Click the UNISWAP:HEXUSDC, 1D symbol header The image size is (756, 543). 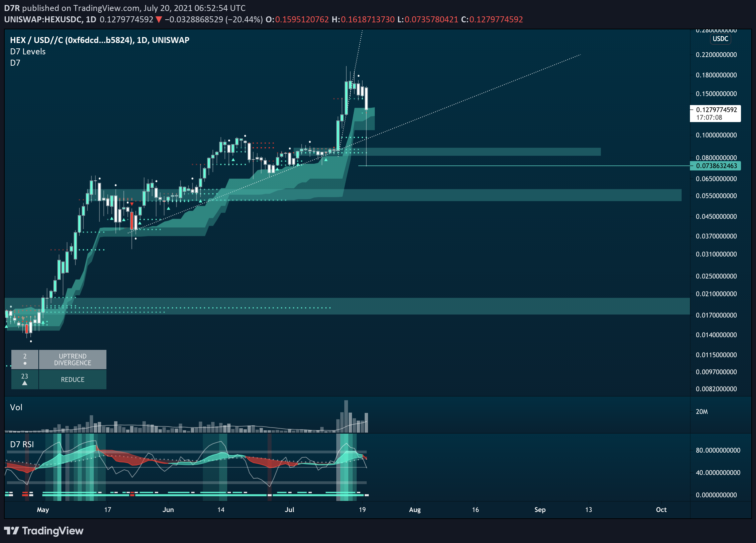coord(50,19)
